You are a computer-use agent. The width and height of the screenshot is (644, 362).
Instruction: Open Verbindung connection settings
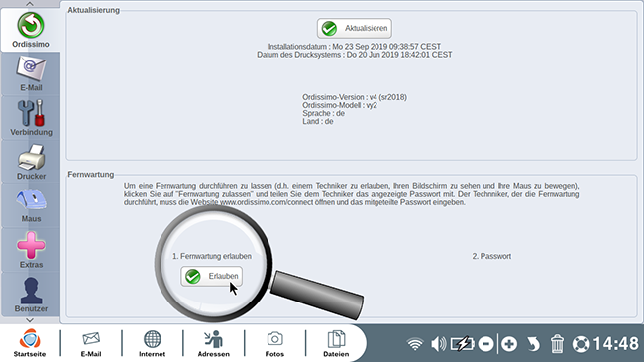[31, 118]
